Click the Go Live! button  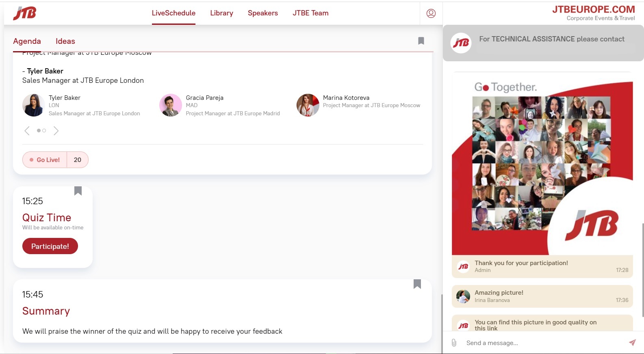click(x=45, y=160)
